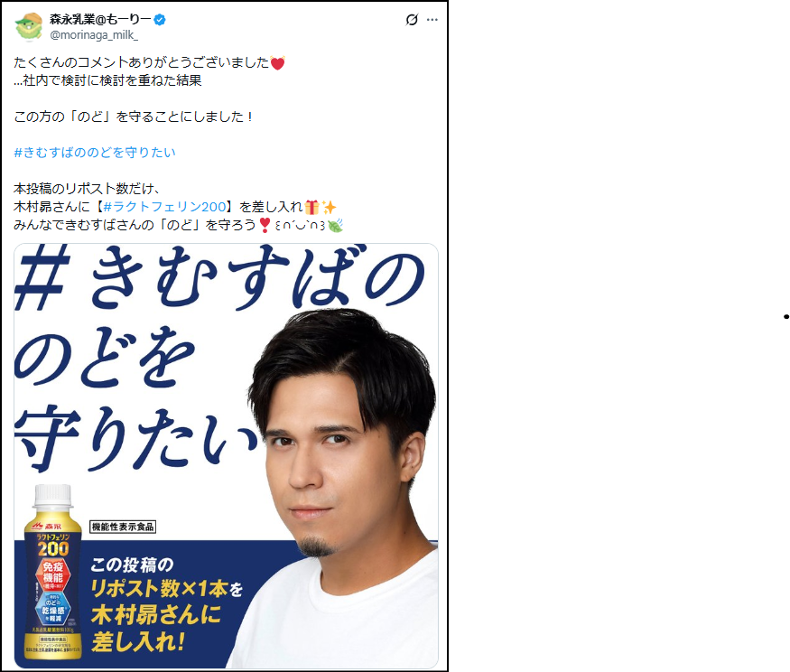The image size is (790, 672).
Task: Open the three-dot more options menu
Action: [432, 20]
